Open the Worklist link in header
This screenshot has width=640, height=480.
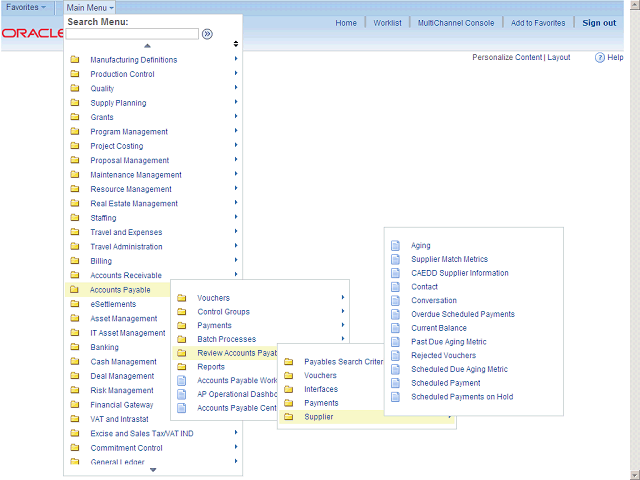[387, 23]
